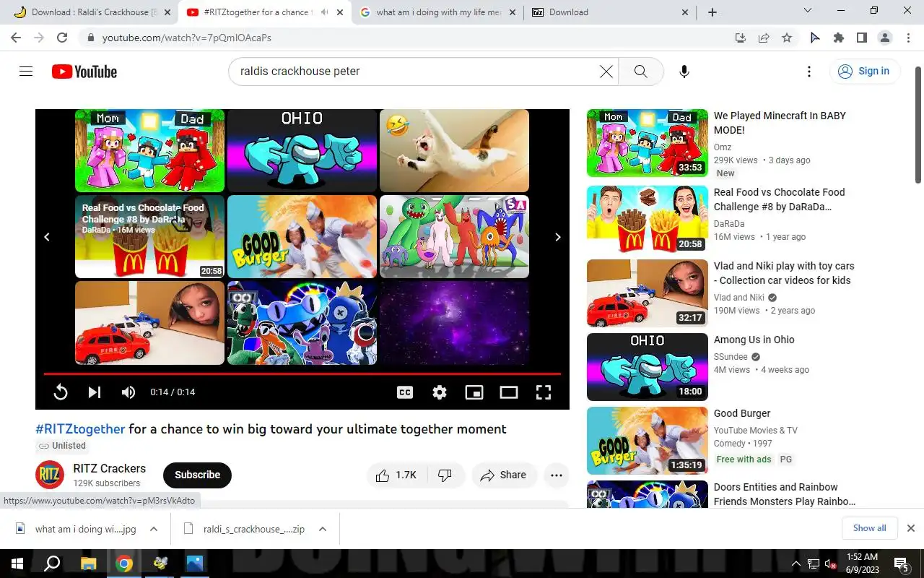Switch to miniplayer mode
924x578 pixels.
[474, 392]
